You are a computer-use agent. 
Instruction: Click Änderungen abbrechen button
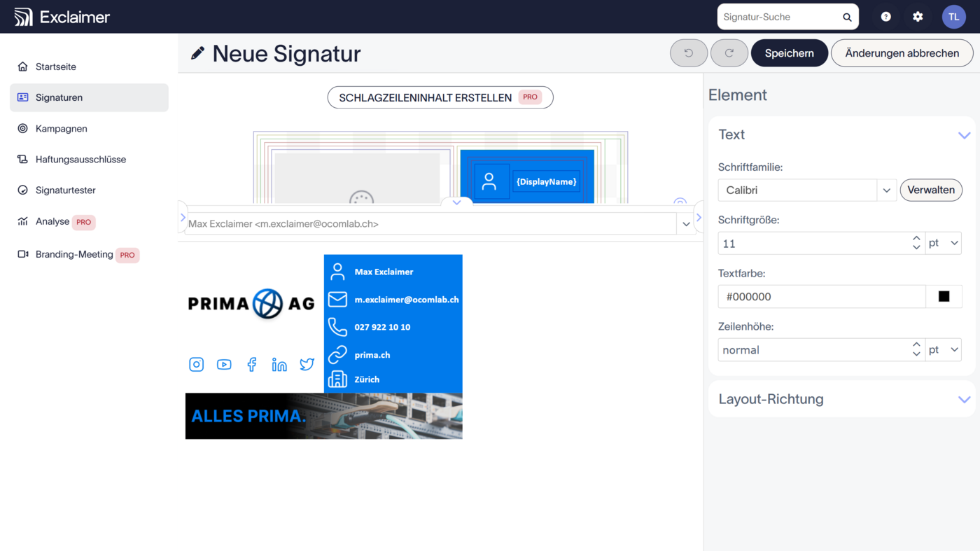902,53
